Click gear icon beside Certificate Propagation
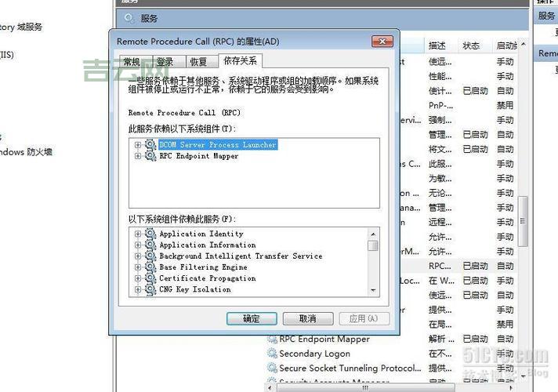This screenshot has width=558, height=392. pos(150,278)
